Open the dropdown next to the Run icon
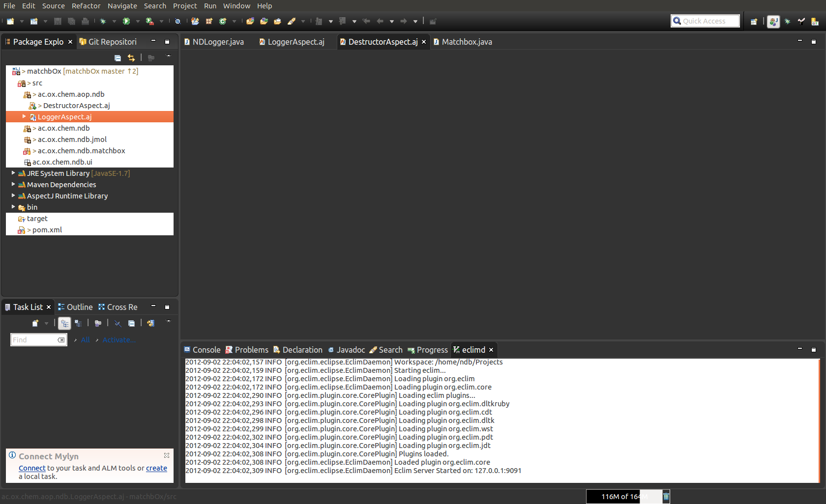826x504 pixels. point(138,21)
